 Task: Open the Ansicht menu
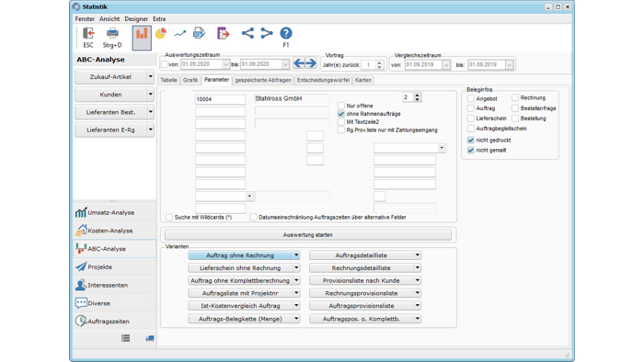point(109,19)
